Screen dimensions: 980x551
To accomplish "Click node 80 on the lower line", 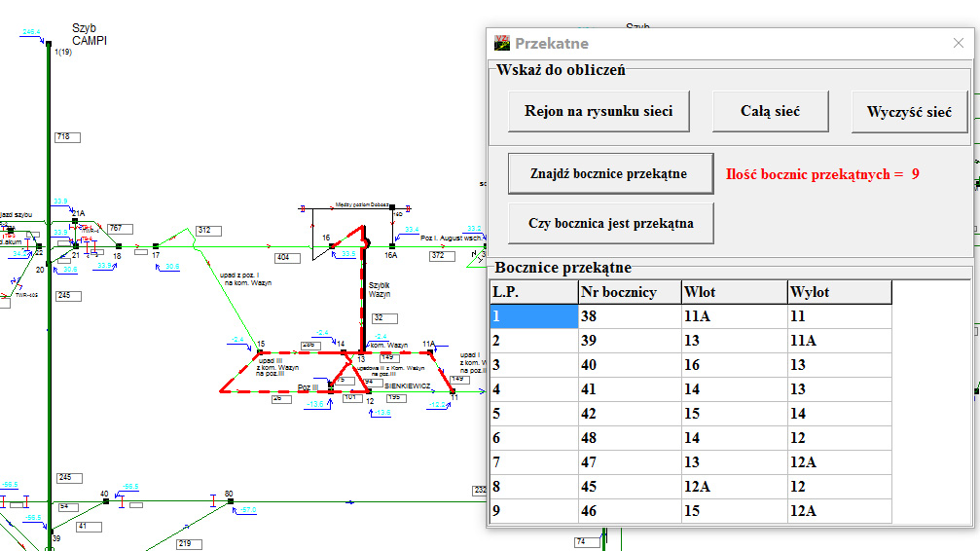I will [230, 501].
